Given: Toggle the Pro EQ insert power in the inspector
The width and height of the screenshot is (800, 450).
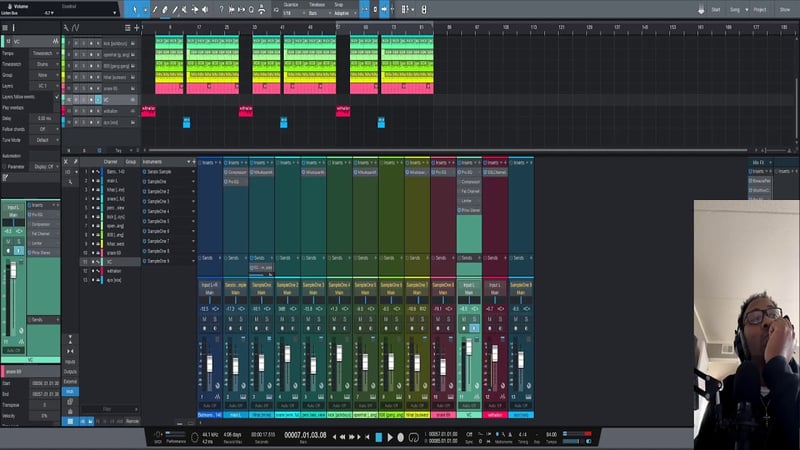Looking at the screenshot, I should pos(31,214).
